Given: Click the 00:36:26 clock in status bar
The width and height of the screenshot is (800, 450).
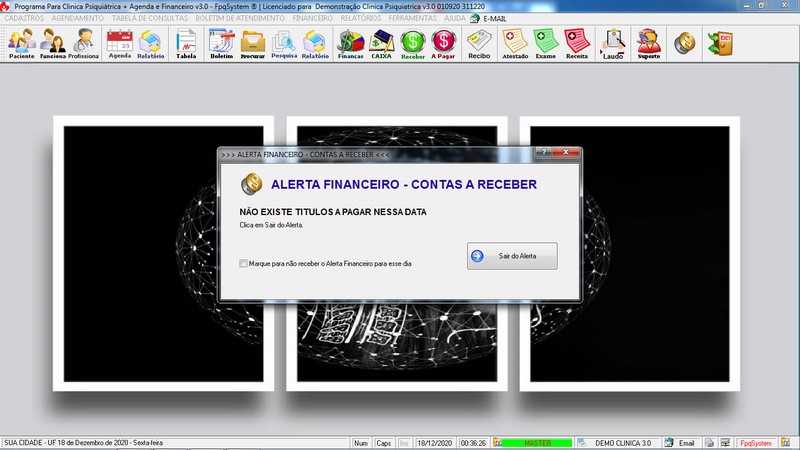Looking at the screenshot, I should (473, 443).
